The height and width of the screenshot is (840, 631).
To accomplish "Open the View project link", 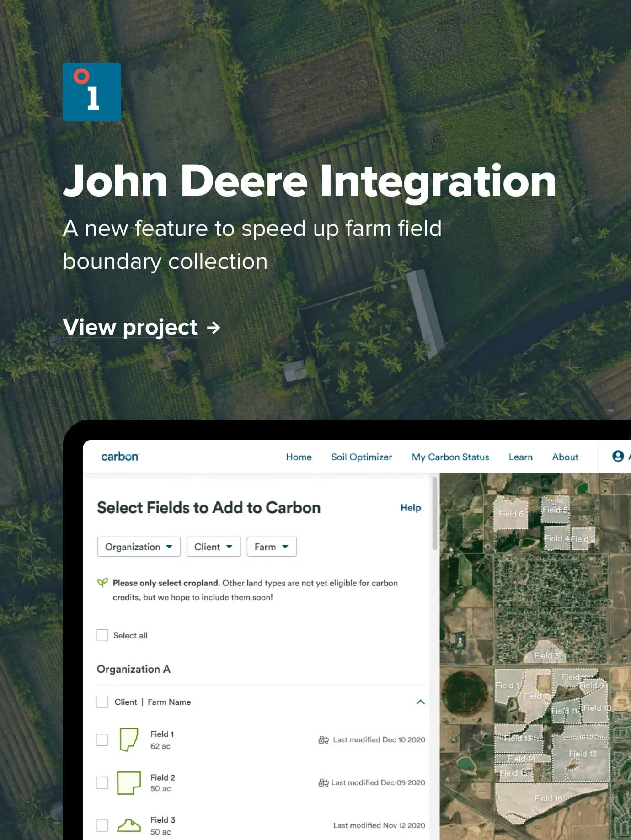I will (x=130, y=327).
